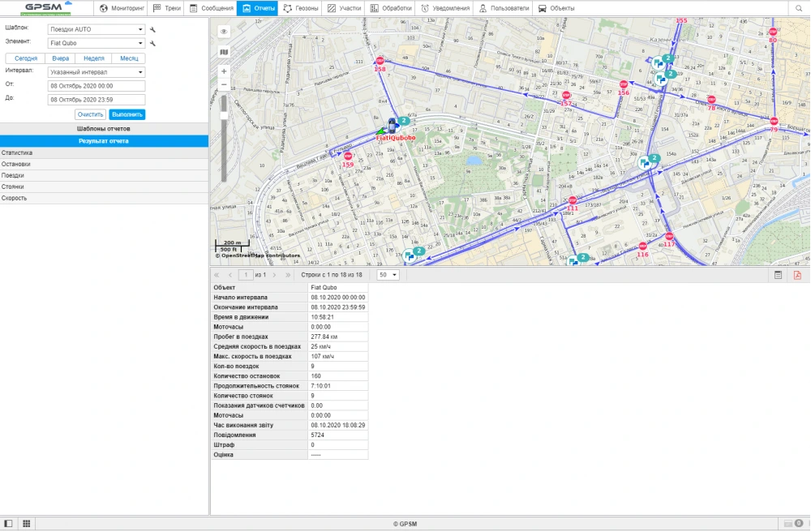Zoom in the map with plus button
The height and width of the screenshot is (532, 811).
(x=224, y=71)
